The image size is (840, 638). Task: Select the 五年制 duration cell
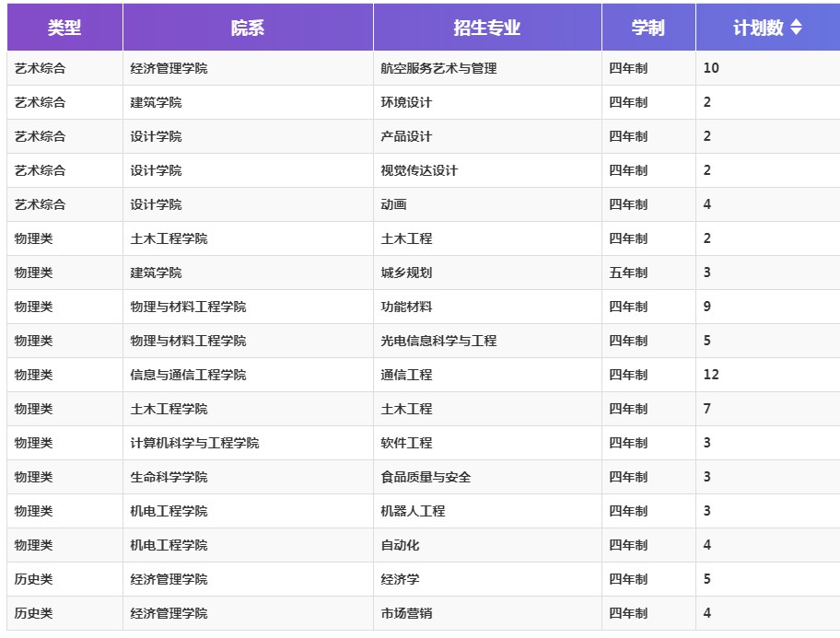[628, 273]
